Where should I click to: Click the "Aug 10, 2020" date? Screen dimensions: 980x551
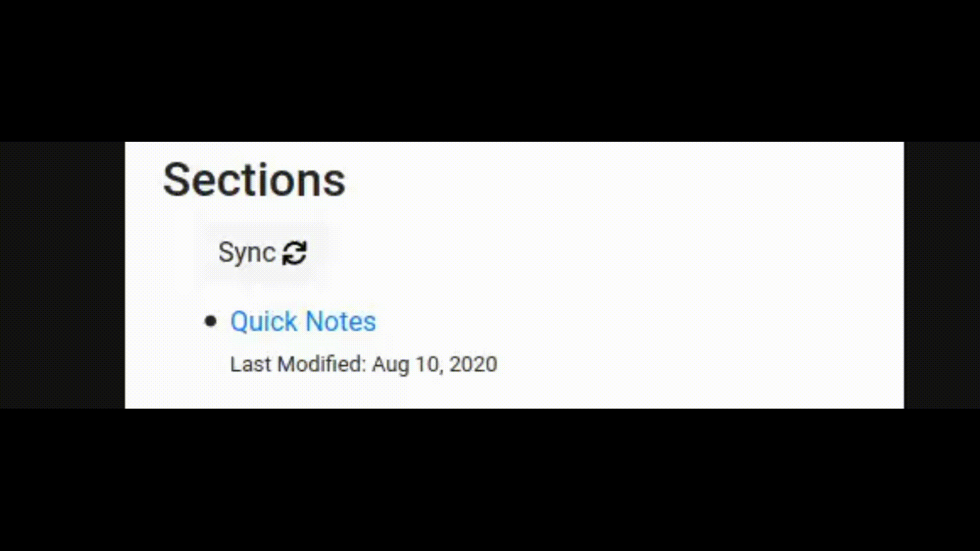434,364
